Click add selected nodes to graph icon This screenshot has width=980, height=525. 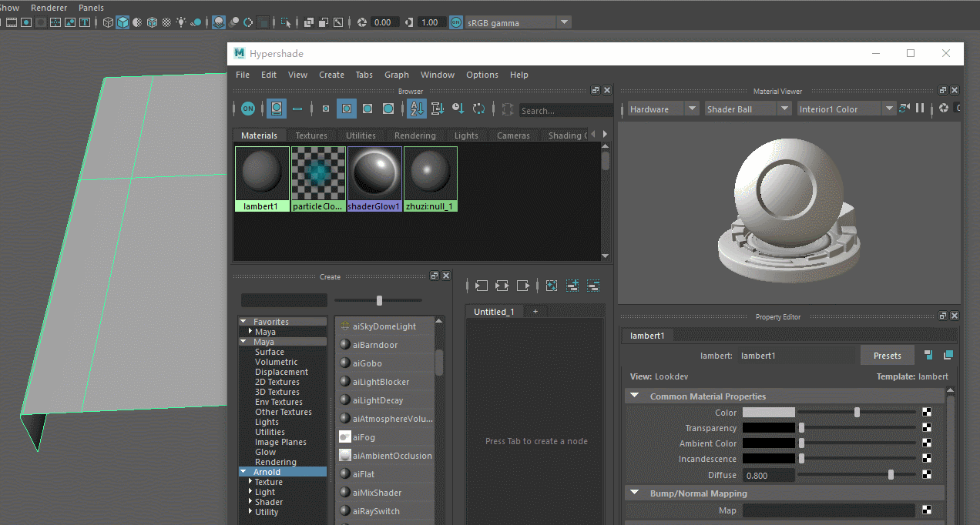click(x=572, y=286)
